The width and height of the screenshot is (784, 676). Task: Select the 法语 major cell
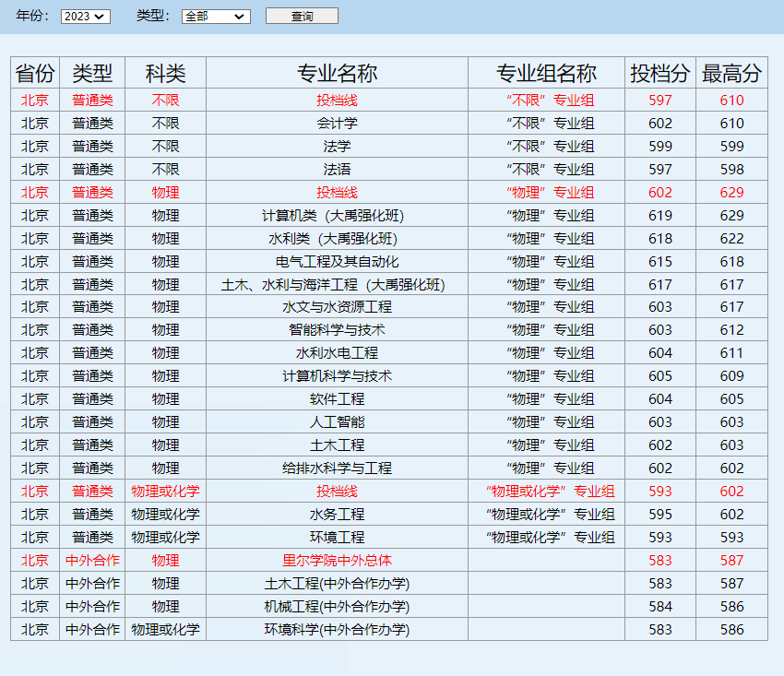(x=337, y=170)
